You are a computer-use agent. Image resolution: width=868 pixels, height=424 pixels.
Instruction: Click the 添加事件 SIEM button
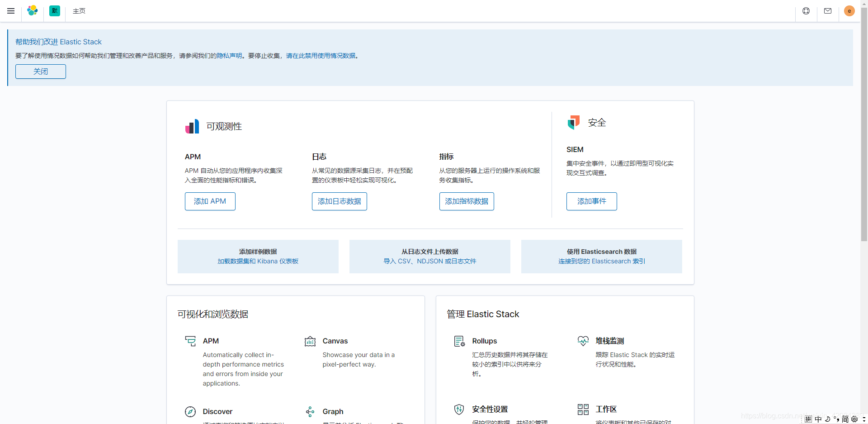pyautogui.click(x=592, y=201)
